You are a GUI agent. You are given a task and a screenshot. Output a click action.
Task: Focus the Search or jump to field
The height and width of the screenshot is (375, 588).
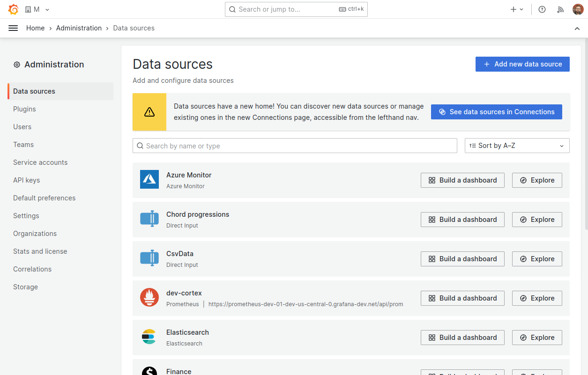[296, 9]
